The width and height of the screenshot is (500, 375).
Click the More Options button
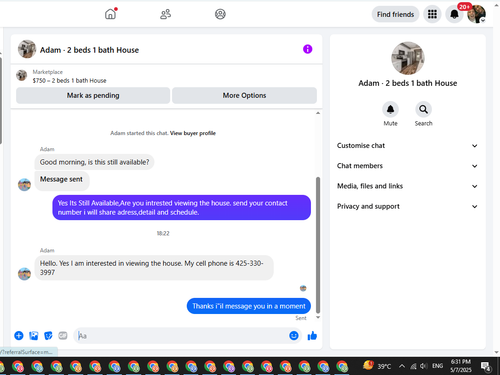coord(244,95)
